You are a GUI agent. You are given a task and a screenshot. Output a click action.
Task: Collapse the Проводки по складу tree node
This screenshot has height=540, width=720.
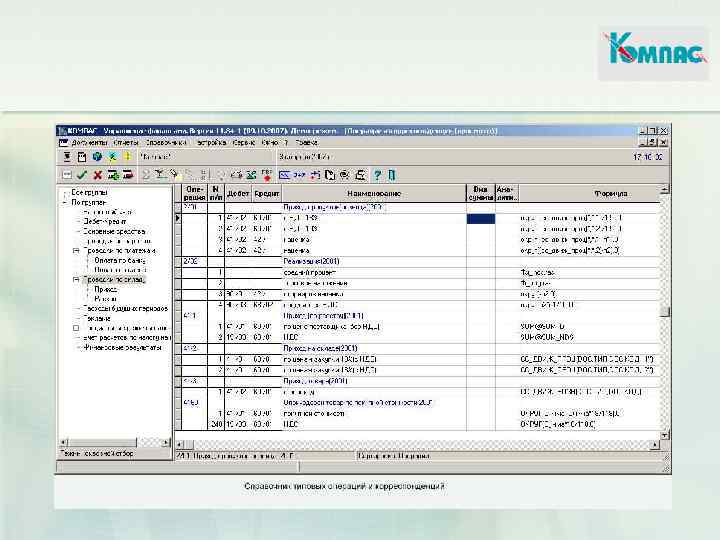(x=76, y=279)
